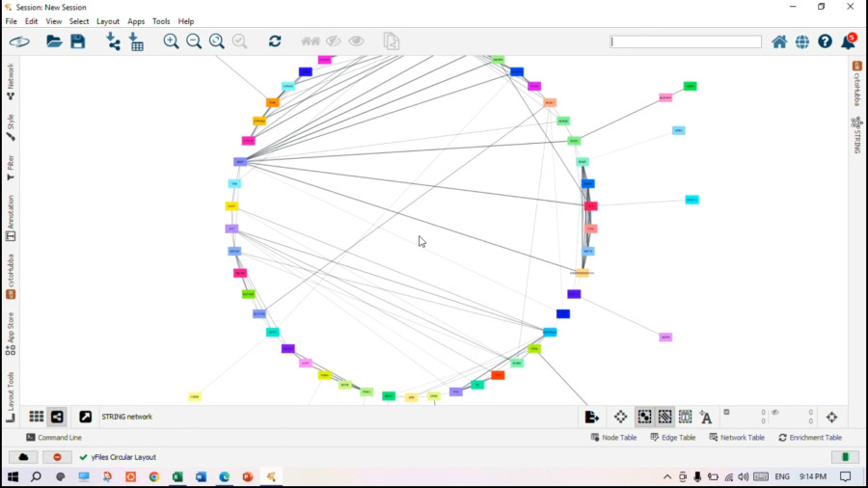Open the Help menu
Screen dimensions: 868x488
coord(186,21)
